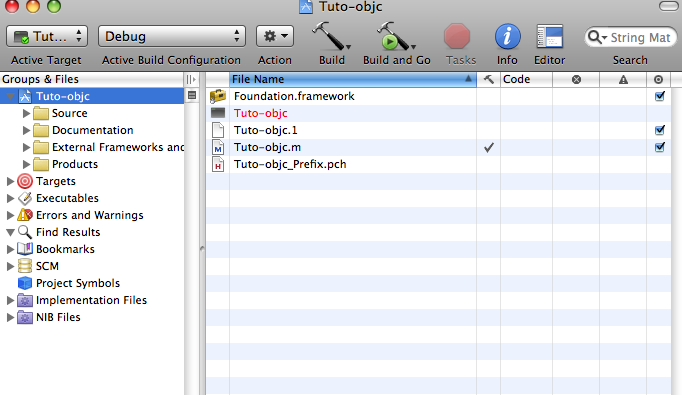
Task: Expand the SCM group
Action: click(10, 266)
